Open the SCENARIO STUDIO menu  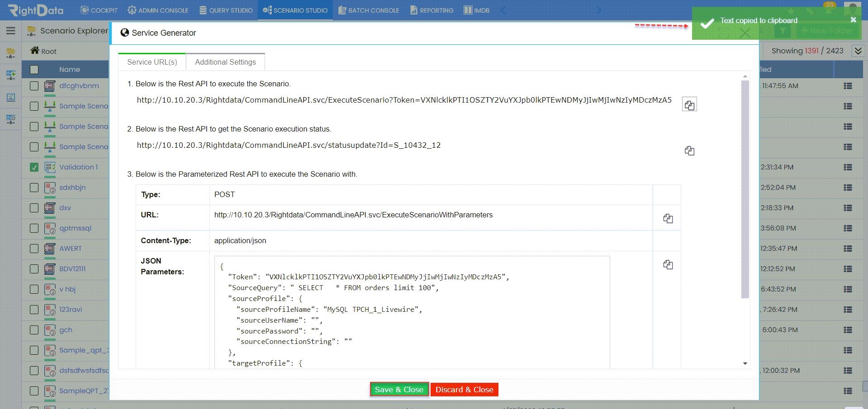[295, 10]
